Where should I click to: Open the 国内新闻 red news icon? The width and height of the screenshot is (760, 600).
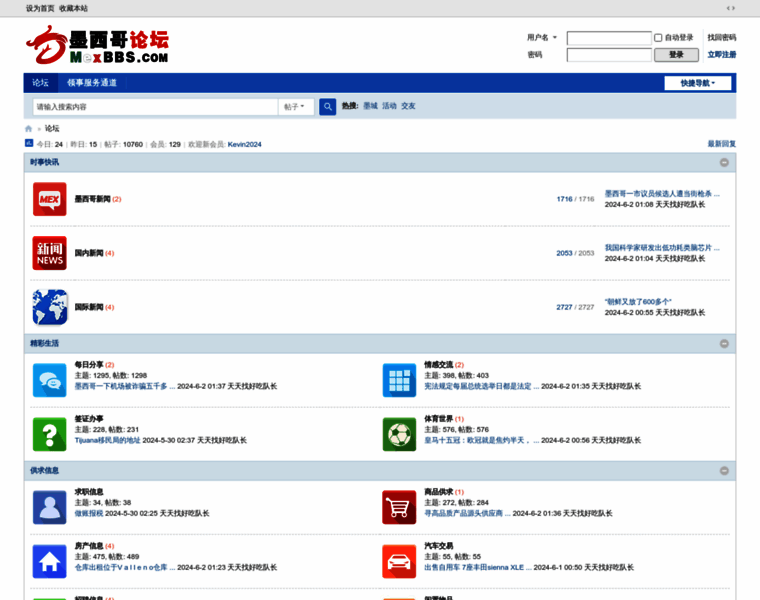[x=49, y=253]
